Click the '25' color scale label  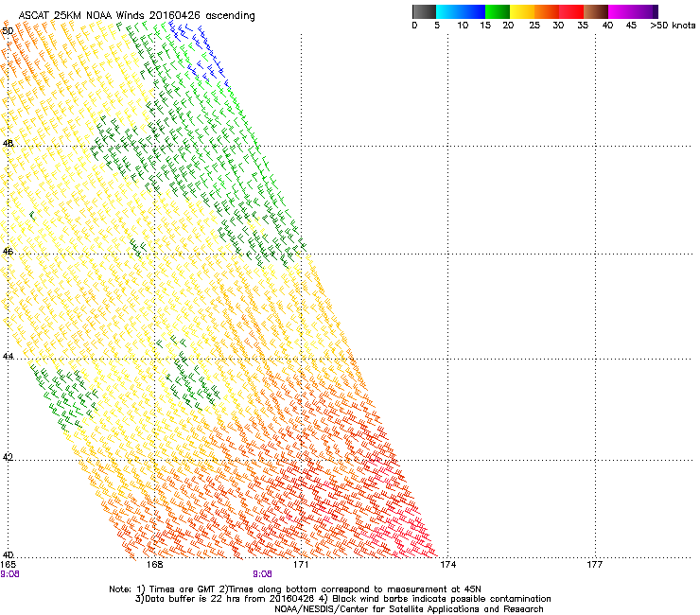pyautogui.click(x=534, y=26)
